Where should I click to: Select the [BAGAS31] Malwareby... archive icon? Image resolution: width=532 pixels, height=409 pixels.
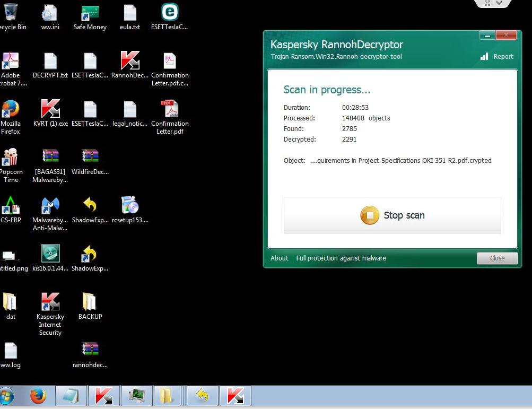pyautogui.click(x=50, y=166)
